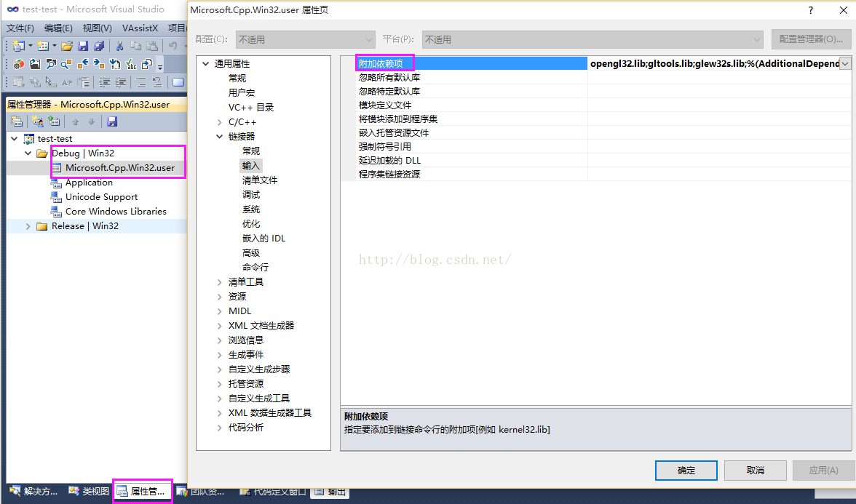This screenshot has width=856, height=504.
Task: Switch to the 属性管... property manager tab
Action: 141,491
